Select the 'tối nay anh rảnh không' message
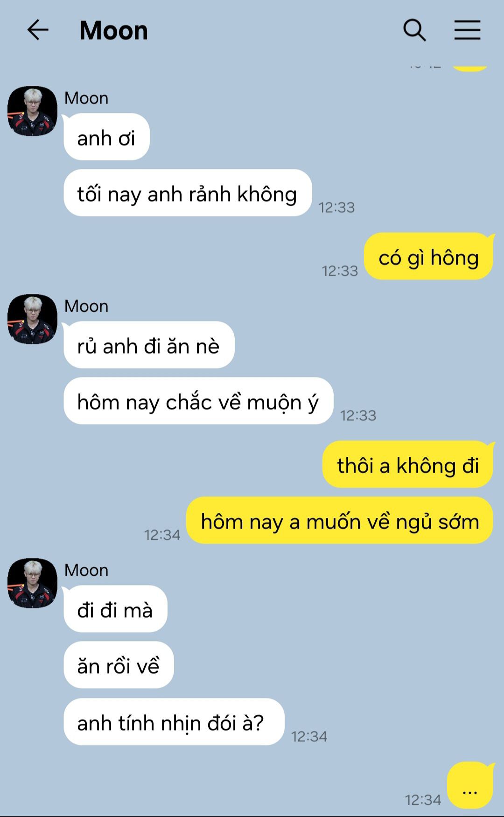The height and width of the screenshot is (817, 504). pos(187,193)
